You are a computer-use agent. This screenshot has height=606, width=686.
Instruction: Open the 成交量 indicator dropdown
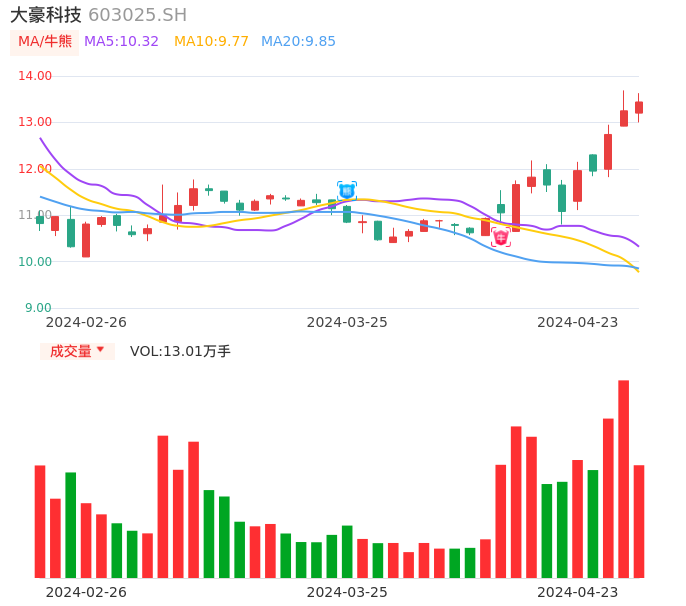pyautogui.click(x=77, y=351)
